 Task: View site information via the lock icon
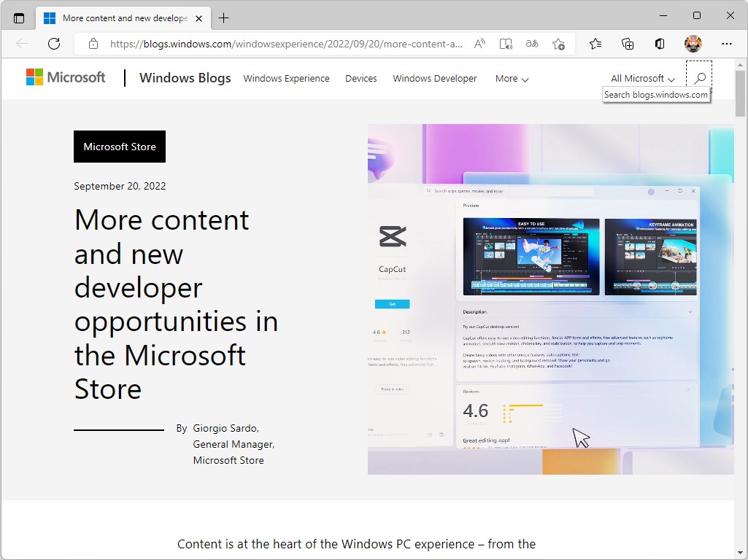click(x=93, y=44)
